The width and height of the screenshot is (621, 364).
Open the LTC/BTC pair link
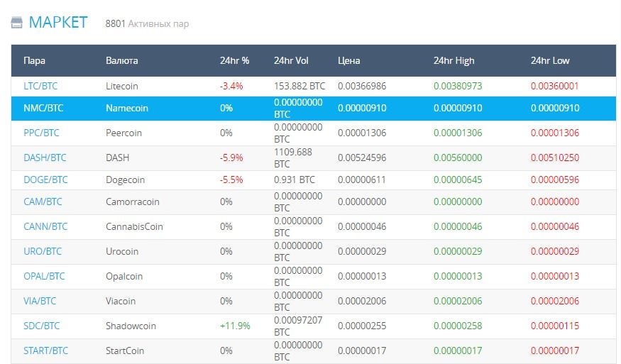coord(40,86)
